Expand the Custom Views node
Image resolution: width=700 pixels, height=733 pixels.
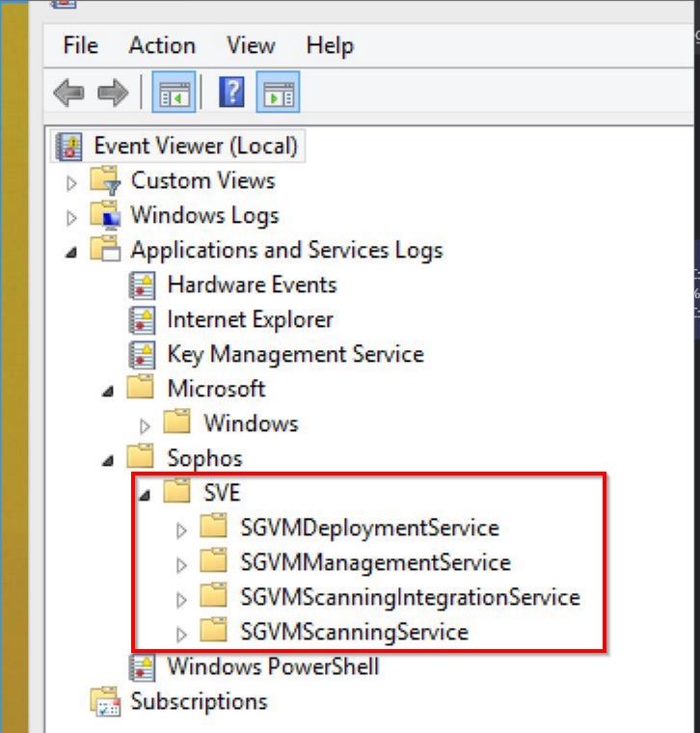click(x=71, y=183)
